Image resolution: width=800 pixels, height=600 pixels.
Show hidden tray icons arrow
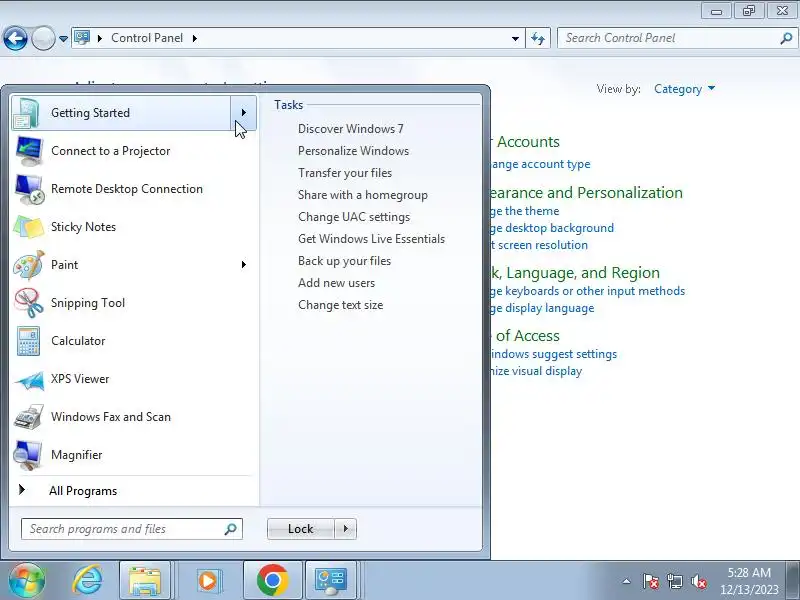click(x=627, y=581)
